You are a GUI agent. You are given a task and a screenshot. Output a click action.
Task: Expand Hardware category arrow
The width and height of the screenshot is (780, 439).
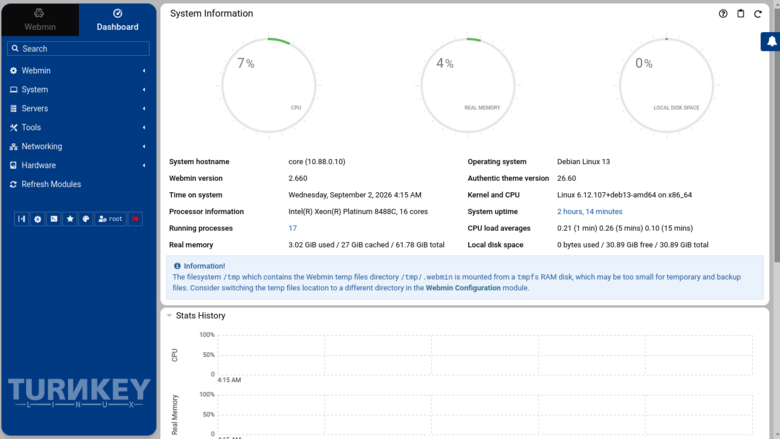pos(144,165)
